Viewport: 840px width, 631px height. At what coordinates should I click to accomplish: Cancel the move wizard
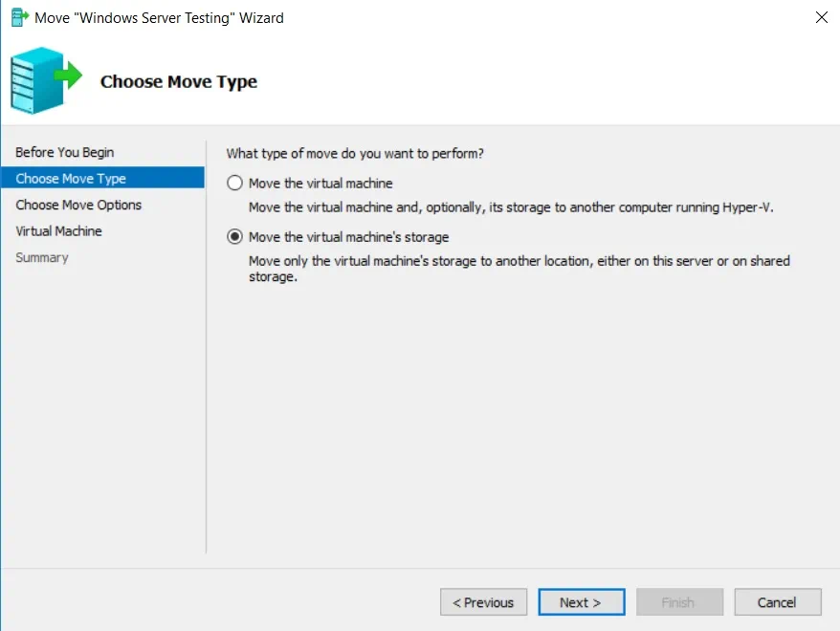777,602
